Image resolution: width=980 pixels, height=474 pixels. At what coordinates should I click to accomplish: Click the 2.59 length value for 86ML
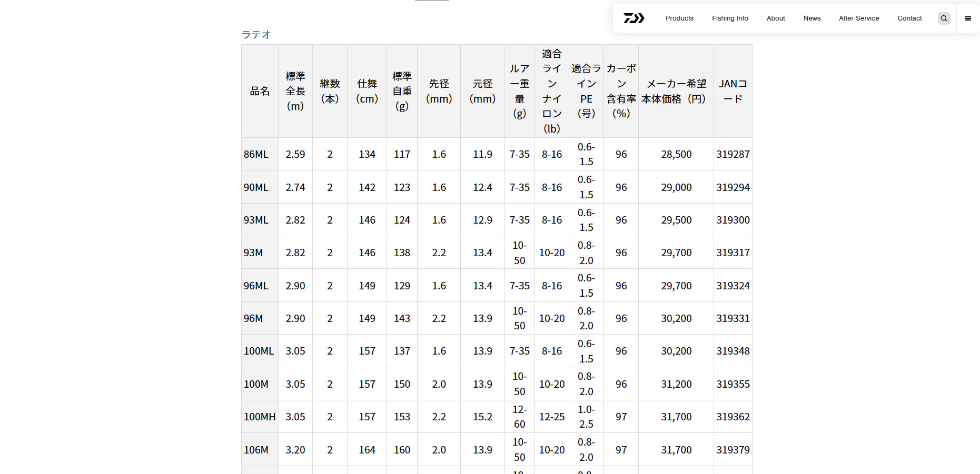point(295,154)
